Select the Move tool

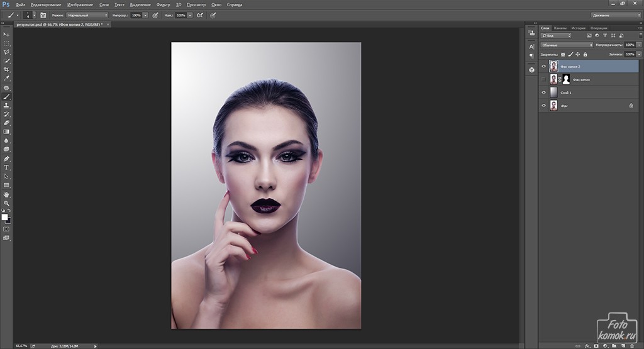coord(6,34)
